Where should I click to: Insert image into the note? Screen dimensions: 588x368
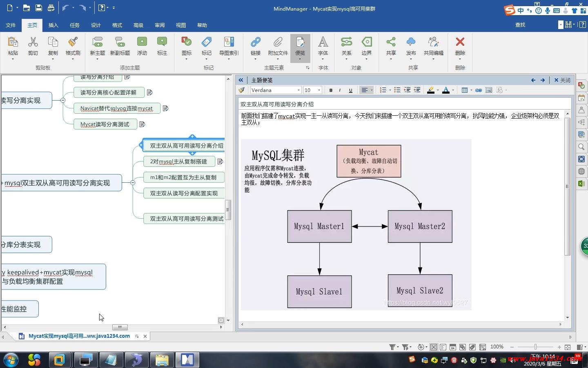(489, 90)
